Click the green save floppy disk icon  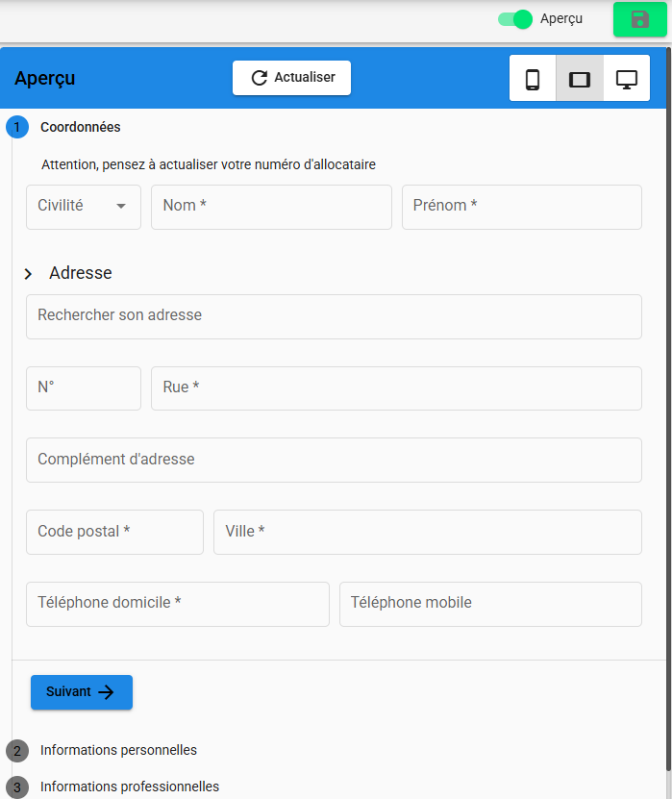pyautogui.click(x=639, y=19)
